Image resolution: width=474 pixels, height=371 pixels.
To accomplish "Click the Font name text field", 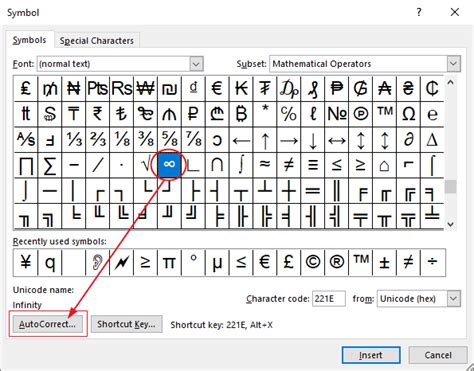I will click(x=113, y=64).
